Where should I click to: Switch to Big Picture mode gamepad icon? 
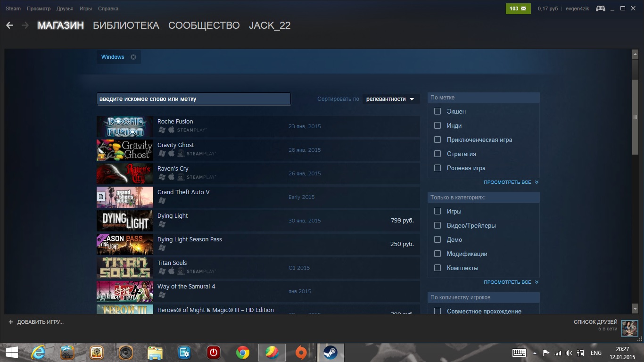(600, 8)
